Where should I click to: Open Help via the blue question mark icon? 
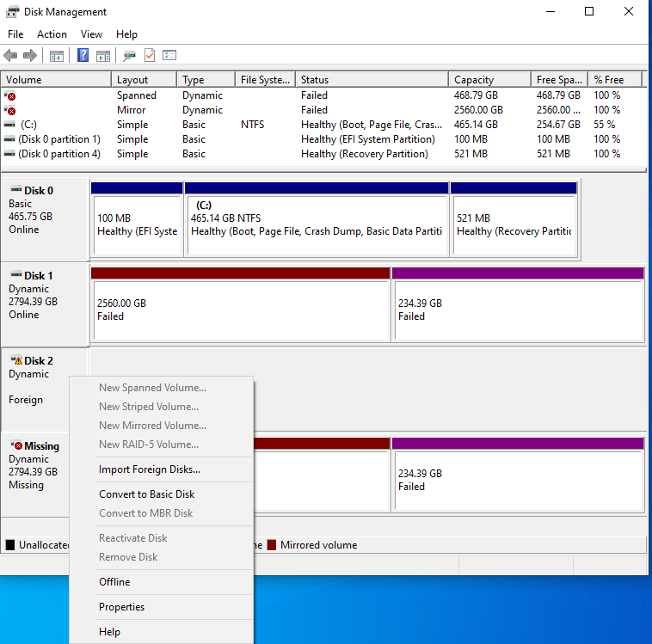tap(83, 55)
